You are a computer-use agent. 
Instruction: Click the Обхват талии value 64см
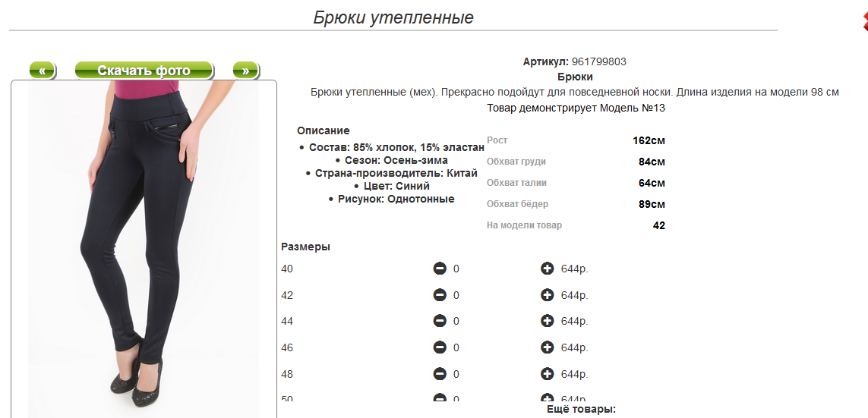click(x=652, y=183)
